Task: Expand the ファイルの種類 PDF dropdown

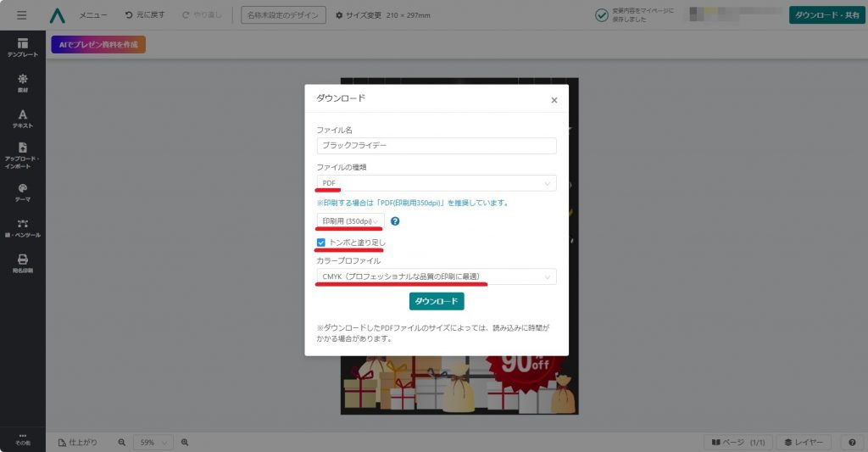Action: tap(436, 183)
